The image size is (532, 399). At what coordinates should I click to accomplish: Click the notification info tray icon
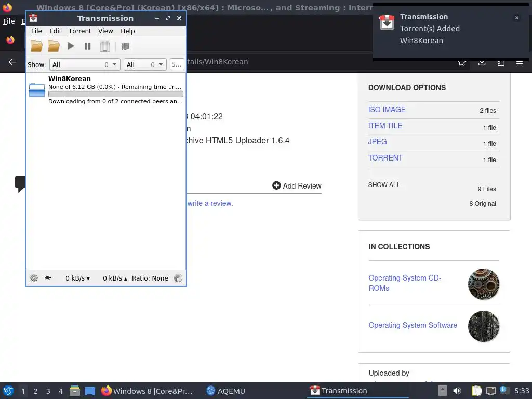pos(504,390)
